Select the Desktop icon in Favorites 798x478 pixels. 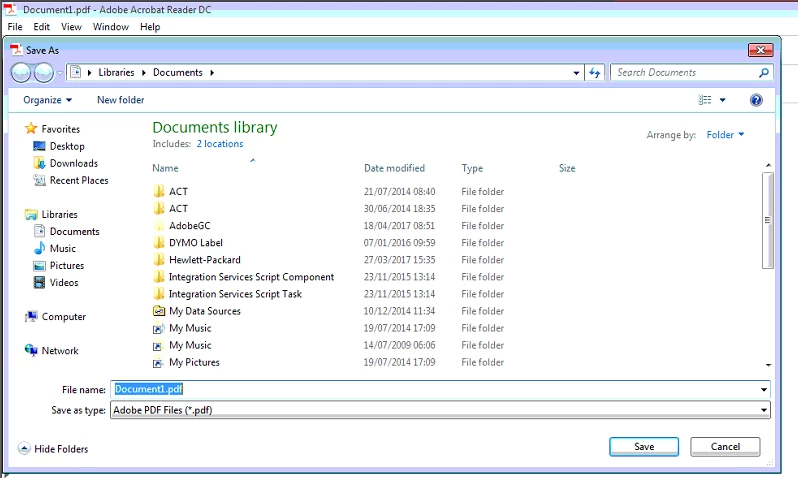tap(39, 146)
